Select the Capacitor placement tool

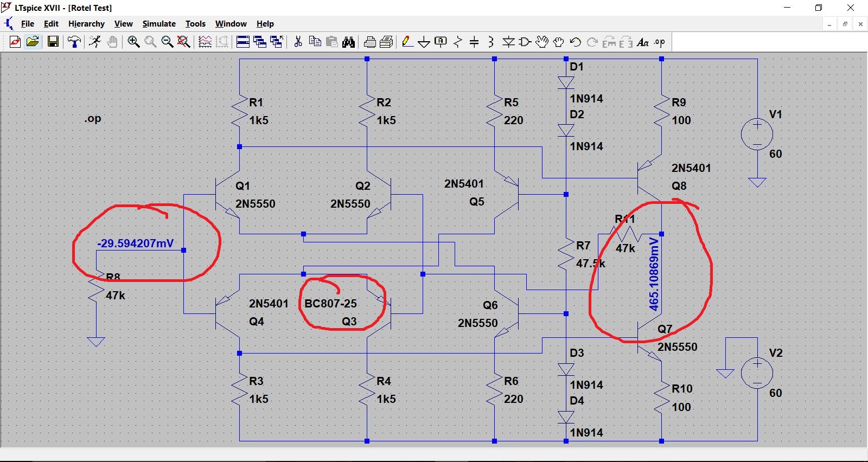point(474,42)
